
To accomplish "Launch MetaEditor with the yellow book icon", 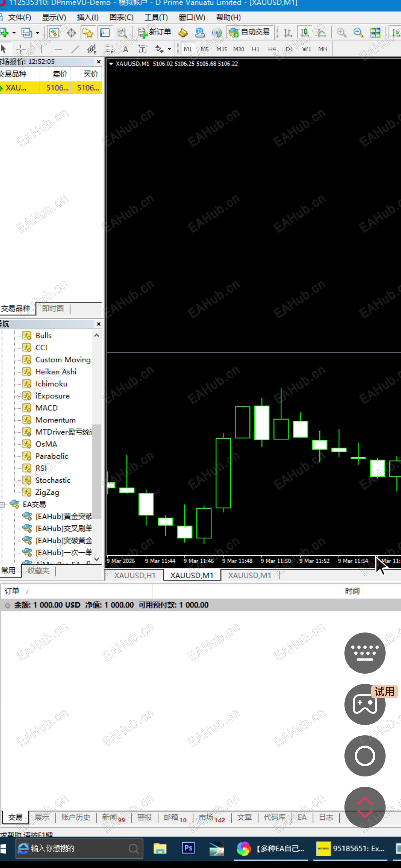I will pos(183,33).
